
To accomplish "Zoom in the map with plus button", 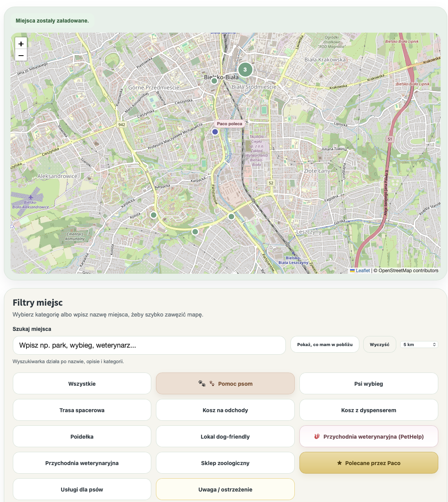I will [21, 44].
